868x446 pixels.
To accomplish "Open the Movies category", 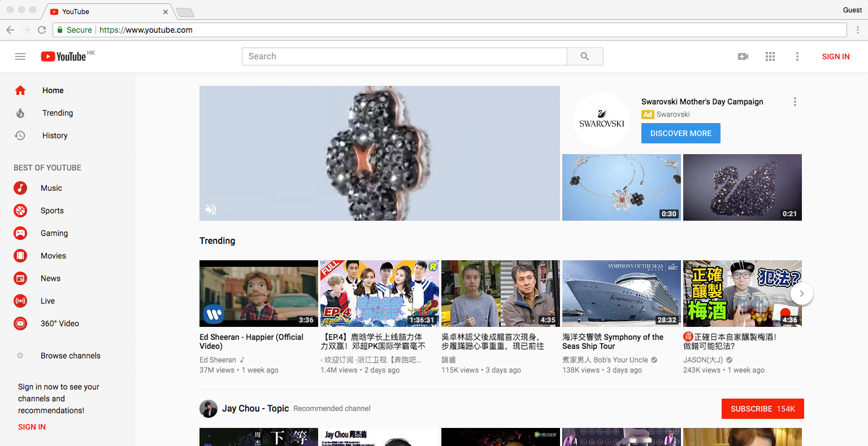I will point(68,256).
